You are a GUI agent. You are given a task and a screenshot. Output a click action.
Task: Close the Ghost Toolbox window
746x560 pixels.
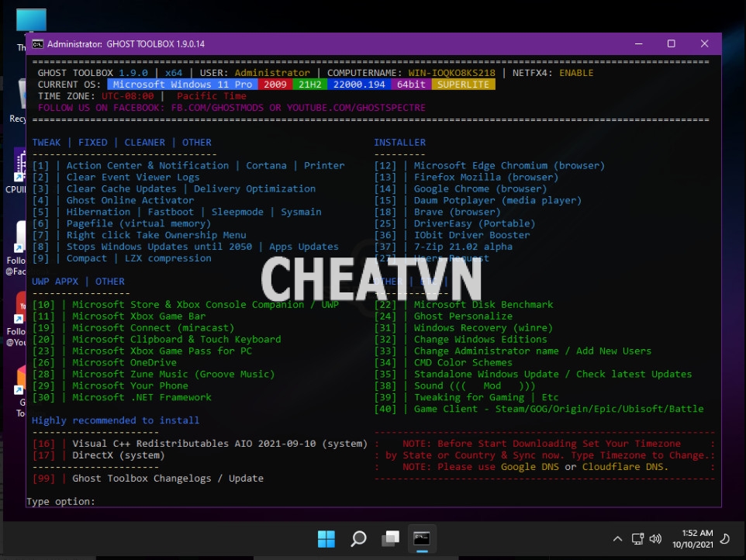click(x=704, y=44)
